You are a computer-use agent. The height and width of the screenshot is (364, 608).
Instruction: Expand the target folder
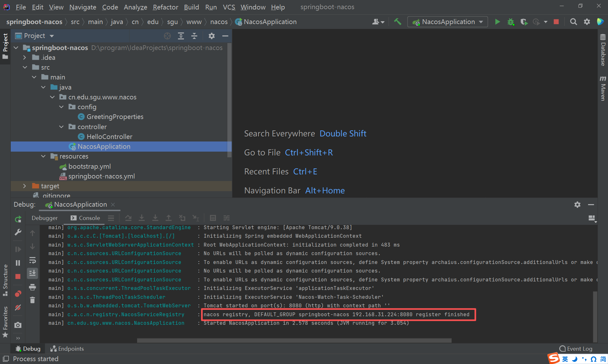coord(24,186)
